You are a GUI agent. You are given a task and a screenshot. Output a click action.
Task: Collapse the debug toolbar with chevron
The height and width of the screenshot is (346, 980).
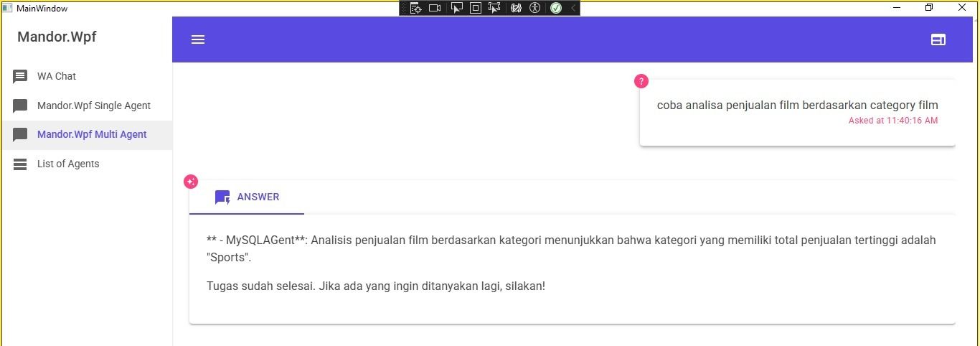click(573, 8)
